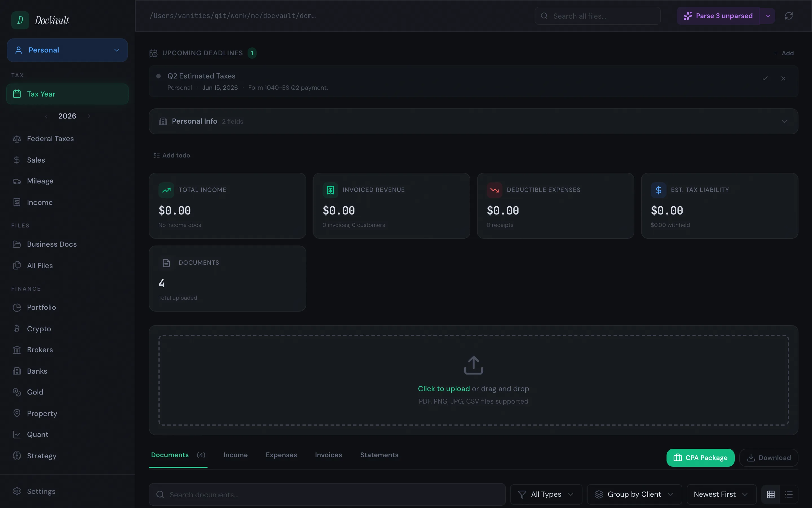
Task: Click Parse 3 unparsed button
Action: [x=718, y=16]
